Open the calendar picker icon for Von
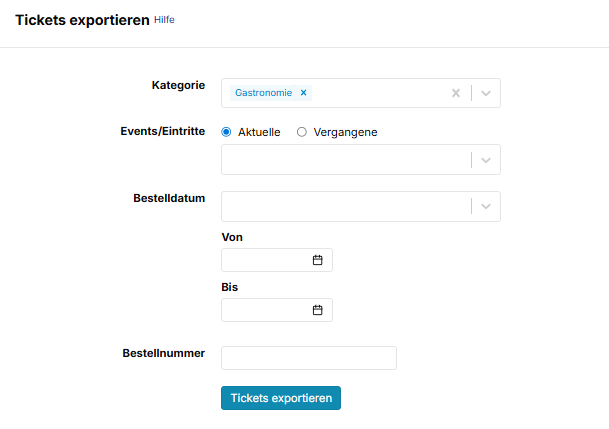 point(318,260)
